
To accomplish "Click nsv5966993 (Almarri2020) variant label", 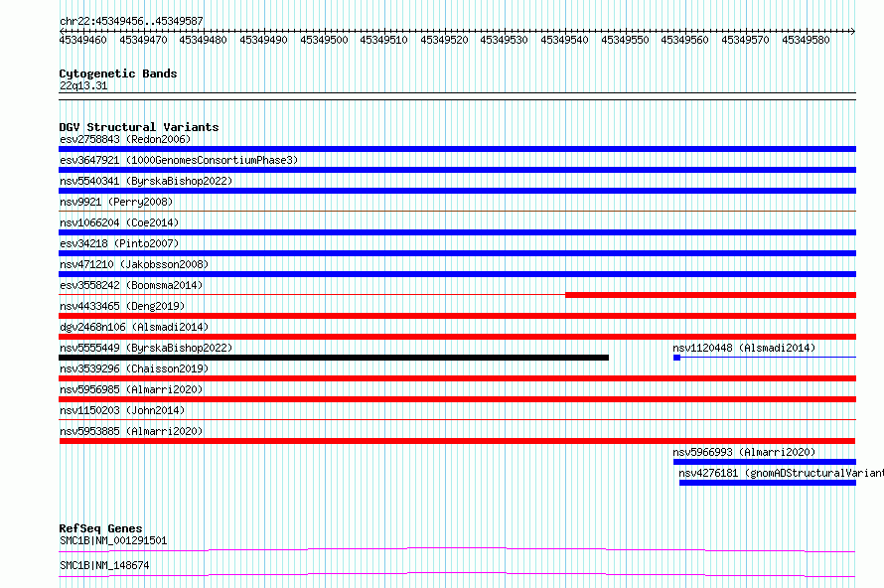I will tap(744, 452).
